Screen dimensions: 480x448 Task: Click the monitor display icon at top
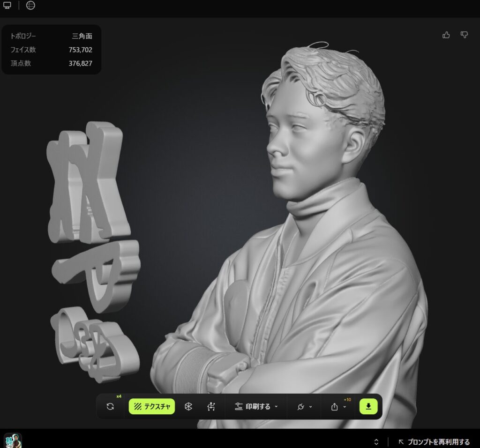(x=7, y=6)
